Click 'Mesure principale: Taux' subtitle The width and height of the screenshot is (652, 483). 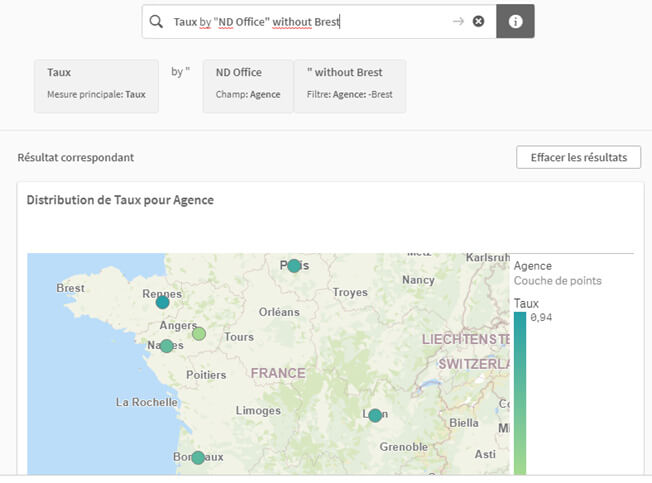click(x=96, y=95)
